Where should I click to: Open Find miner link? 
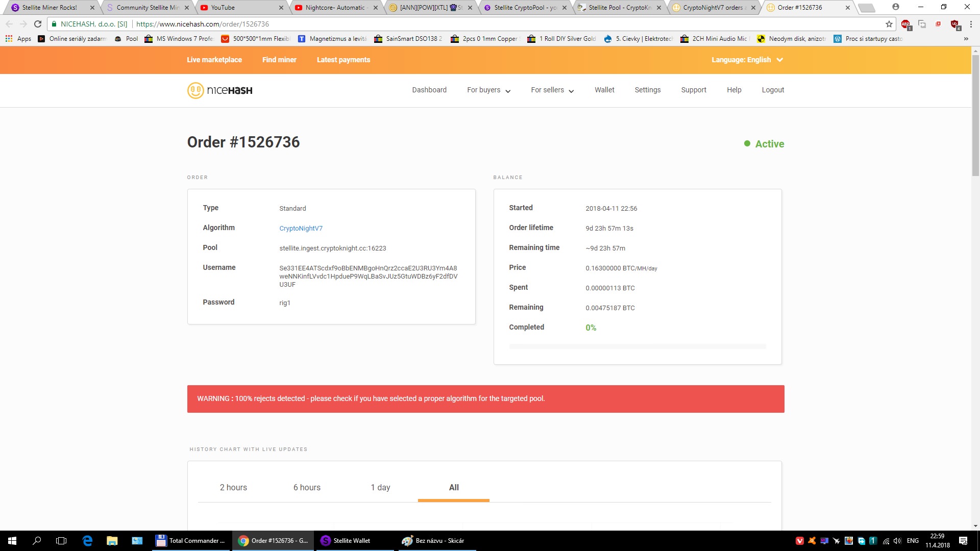pos(279,60)
